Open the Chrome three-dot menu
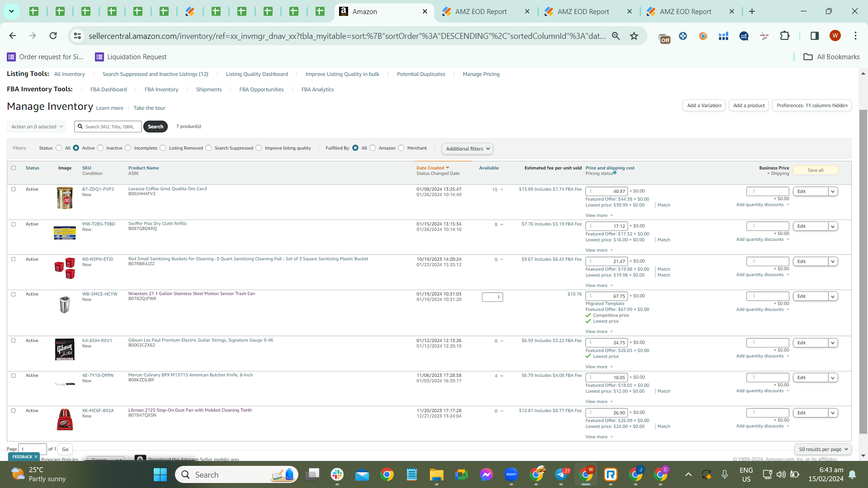868x488 pixels. tap(855, 36)
